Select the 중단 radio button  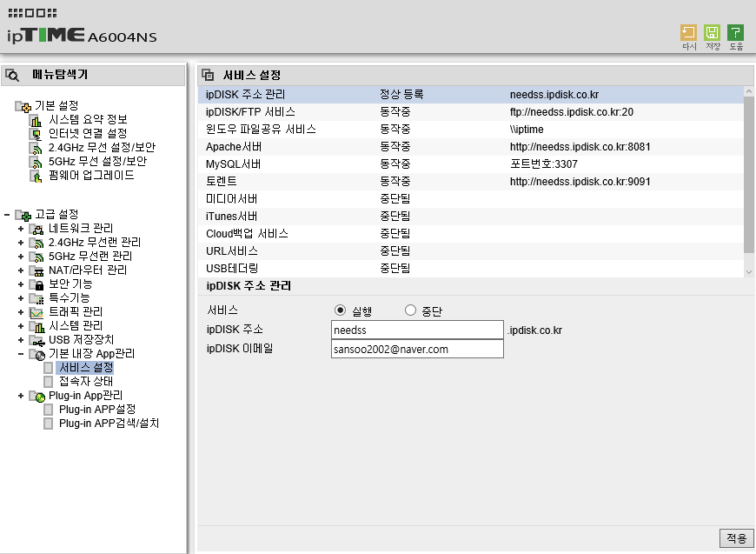(410, 310)
